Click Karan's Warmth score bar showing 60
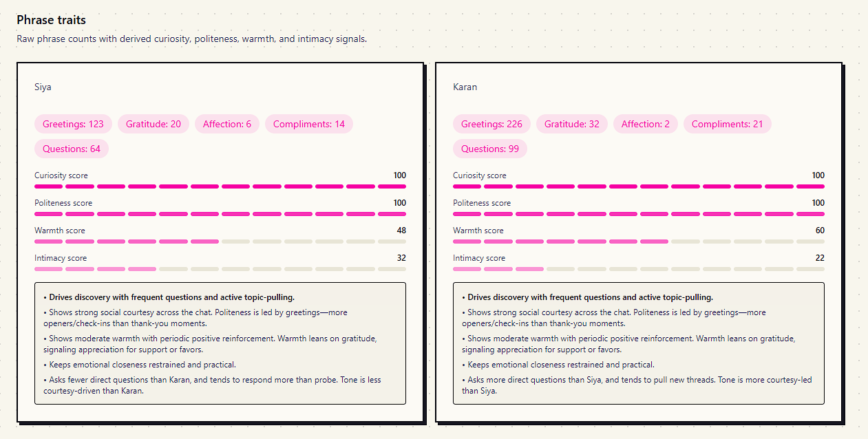Viewport: 868px width, 439px height. click(639, 241)
